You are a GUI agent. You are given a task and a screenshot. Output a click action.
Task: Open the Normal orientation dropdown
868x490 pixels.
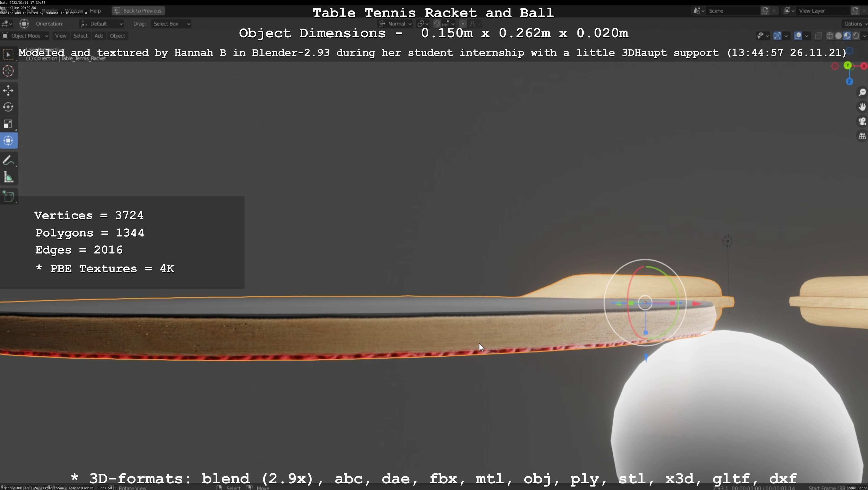point(394,23)
